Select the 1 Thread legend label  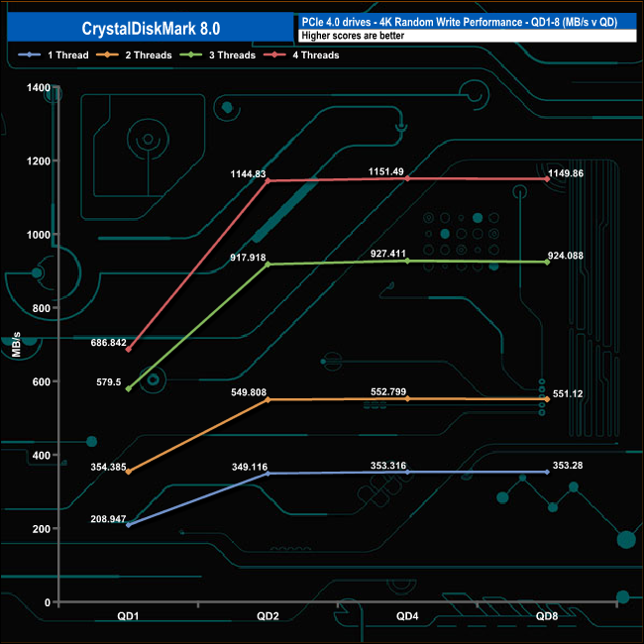(68, 55)
